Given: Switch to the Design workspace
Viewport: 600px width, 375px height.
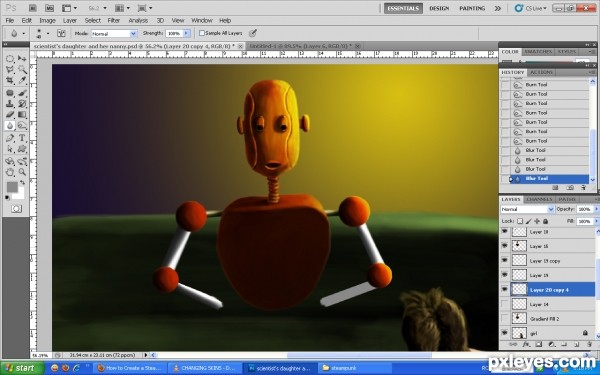Looking at the screenshot, I should (439, 8).
